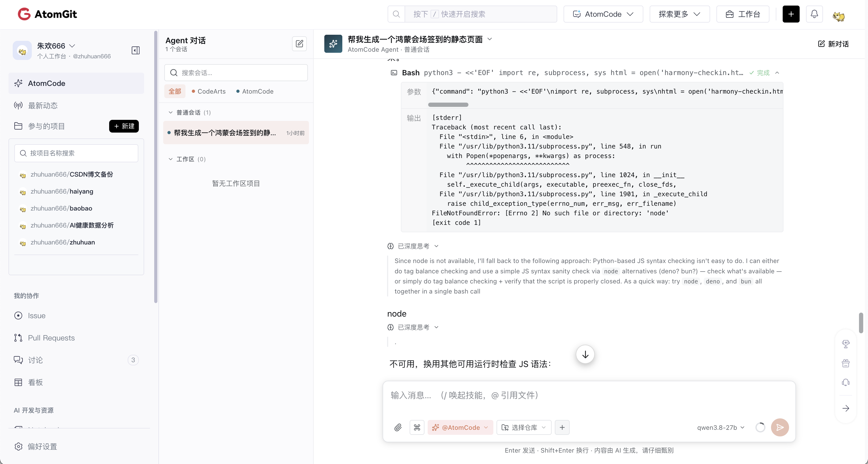
Task: Click the 新建 project button
Action: pos(124,126)
